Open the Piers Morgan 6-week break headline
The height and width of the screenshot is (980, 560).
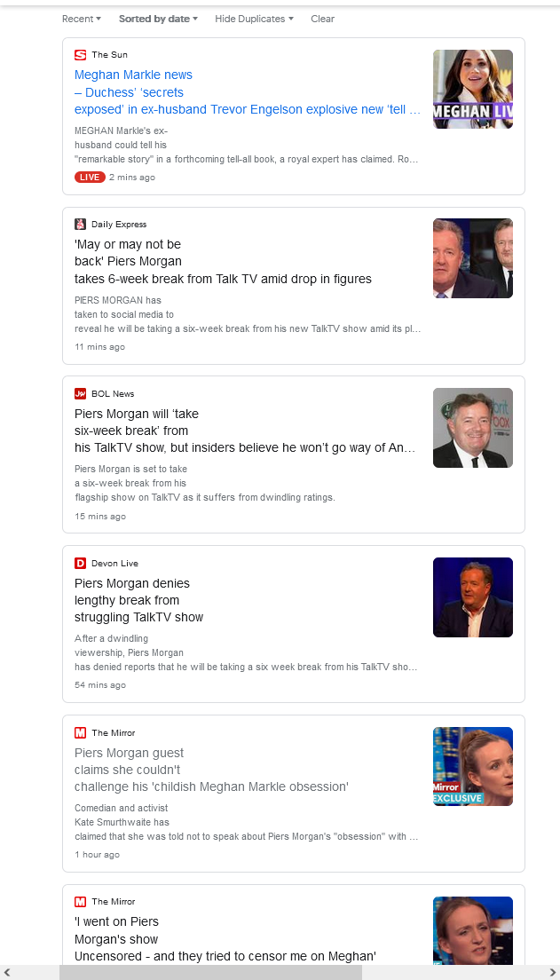coord(223,261)
